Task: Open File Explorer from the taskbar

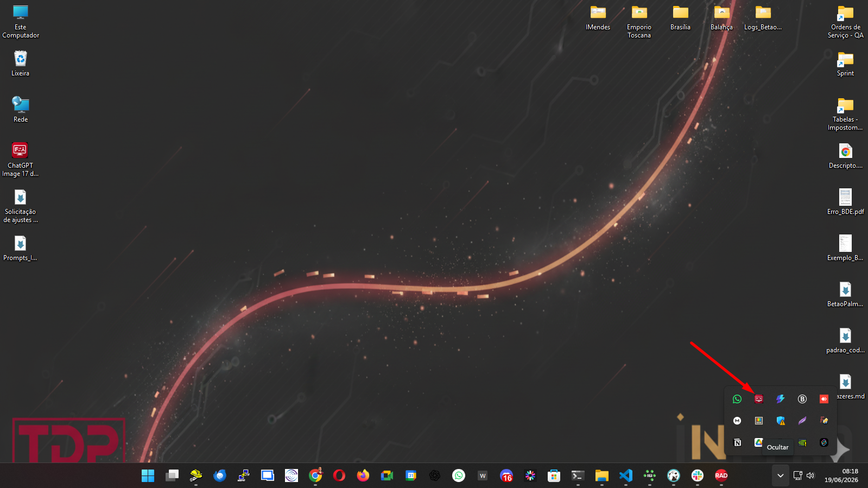Action: [x=602, y=476]
